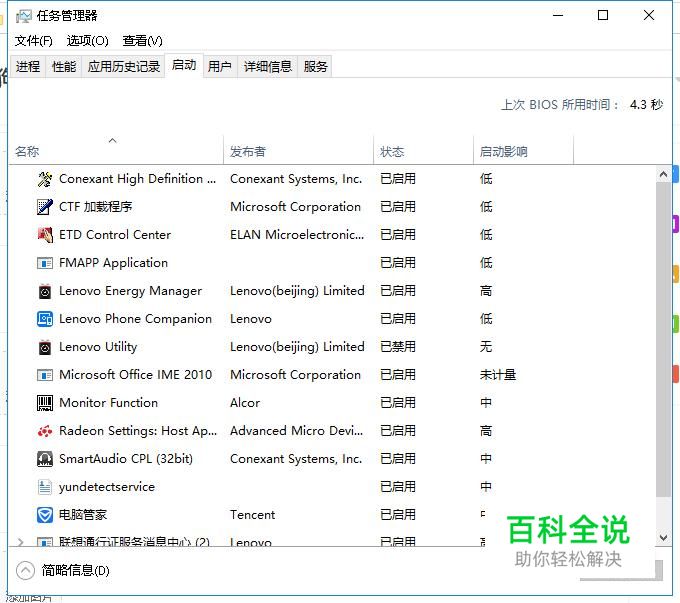Viewport: 680px width, 603px height.
Task: Sort by the 名称 column header
Action: click(x=116, y=150)
